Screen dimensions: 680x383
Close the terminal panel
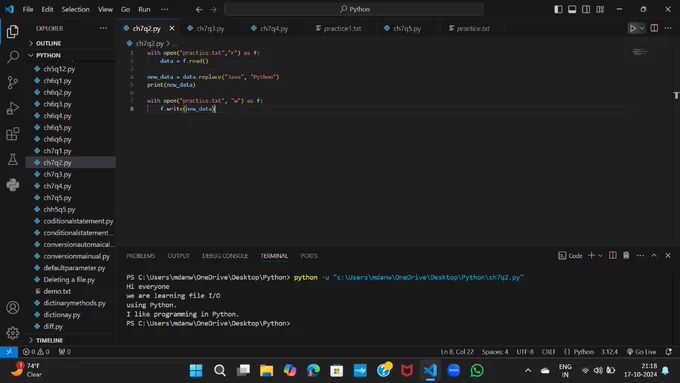click(x=668, y=255)
